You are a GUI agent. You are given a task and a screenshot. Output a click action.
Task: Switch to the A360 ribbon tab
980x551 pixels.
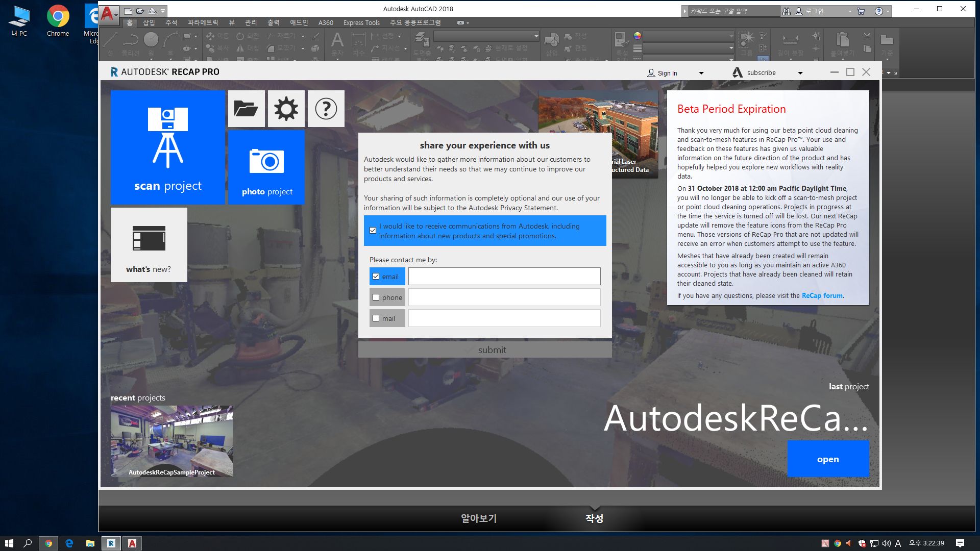326,22
